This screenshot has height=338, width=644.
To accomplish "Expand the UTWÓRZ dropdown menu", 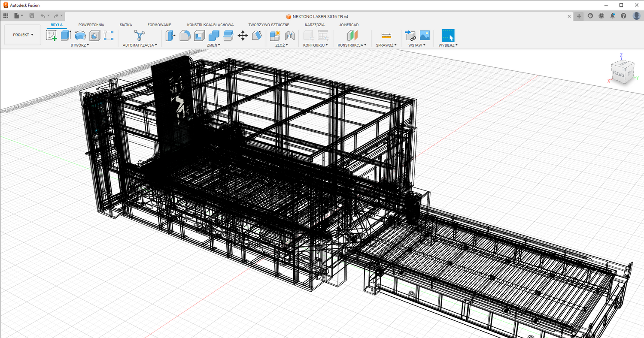I will (80, 45).
